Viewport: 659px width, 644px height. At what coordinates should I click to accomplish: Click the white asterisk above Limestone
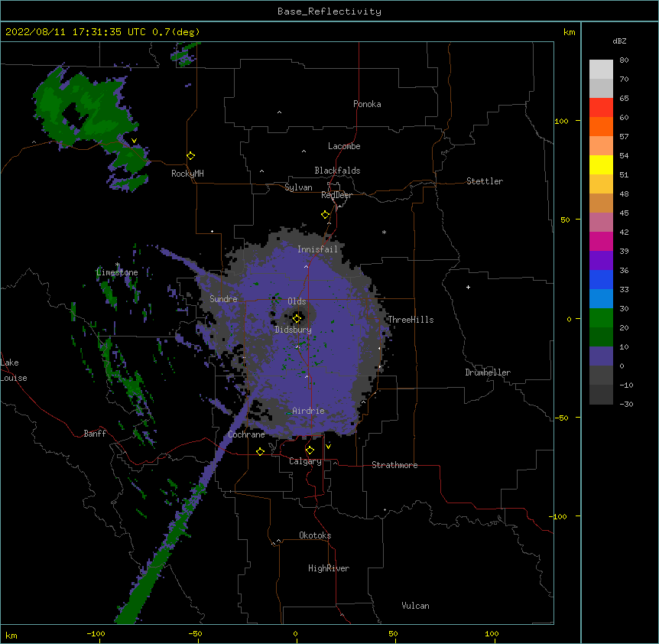[x=118, y=265]
